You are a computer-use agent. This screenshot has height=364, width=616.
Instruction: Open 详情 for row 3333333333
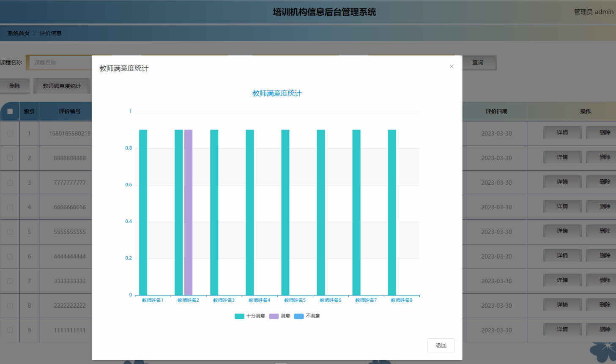[x=562, y=280]
